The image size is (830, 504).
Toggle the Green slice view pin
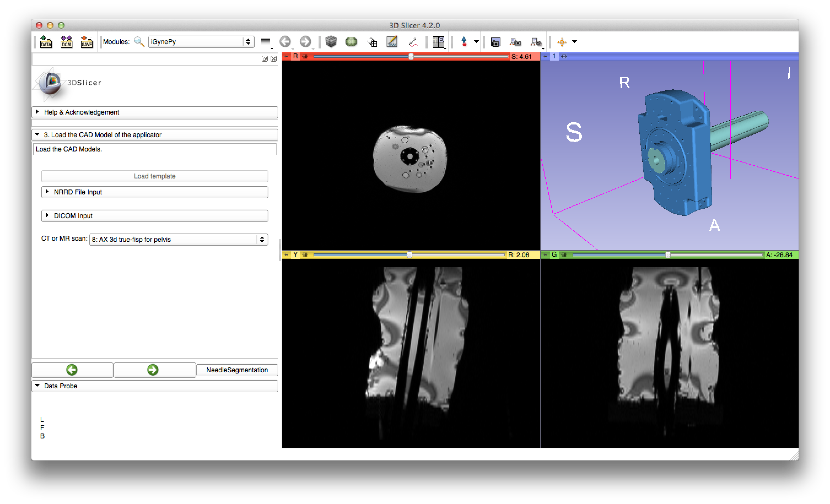(x=545, y=255)
